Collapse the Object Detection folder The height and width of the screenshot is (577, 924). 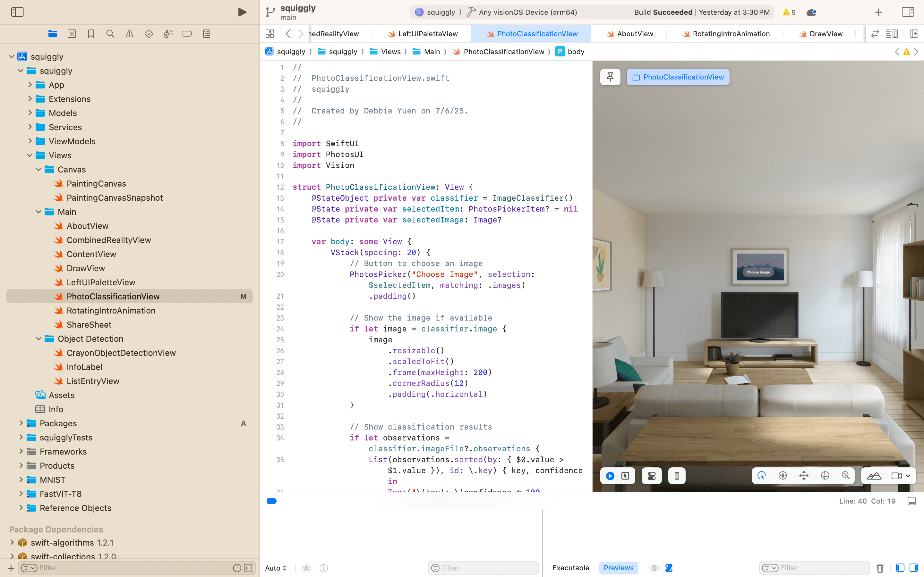point(38,339)
